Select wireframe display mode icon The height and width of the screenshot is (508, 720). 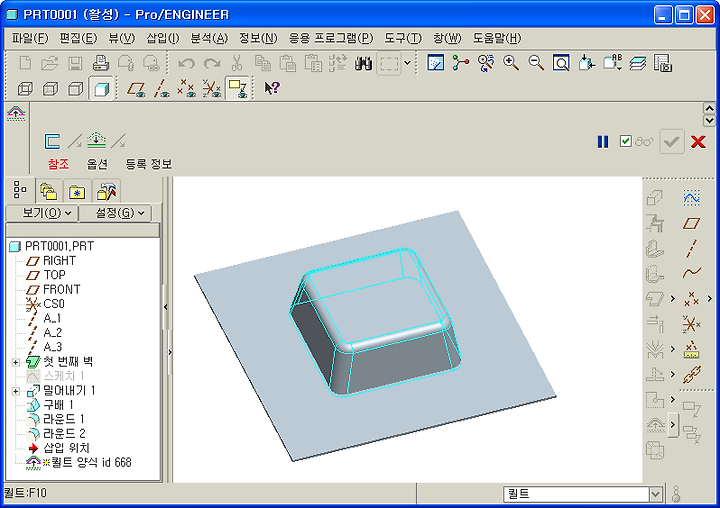[x=25, y=88]
